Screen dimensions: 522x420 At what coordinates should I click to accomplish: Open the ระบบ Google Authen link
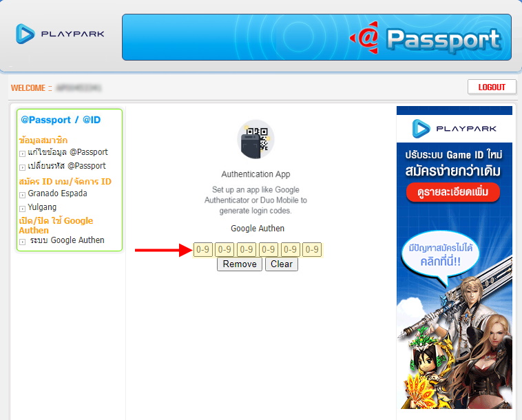coord(67,240)
